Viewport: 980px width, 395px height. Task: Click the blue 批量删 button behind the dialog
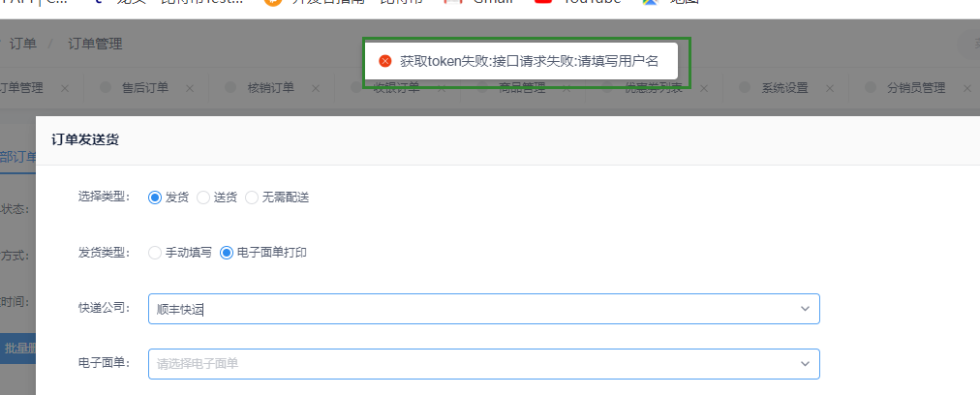click(17, 349)
